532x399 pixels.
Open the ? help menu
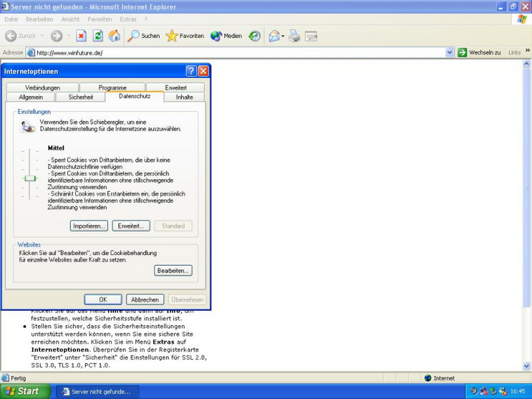coord(146,19)
